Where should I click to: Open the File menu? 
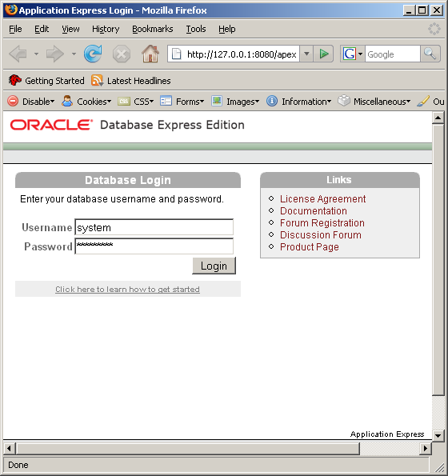15,29
